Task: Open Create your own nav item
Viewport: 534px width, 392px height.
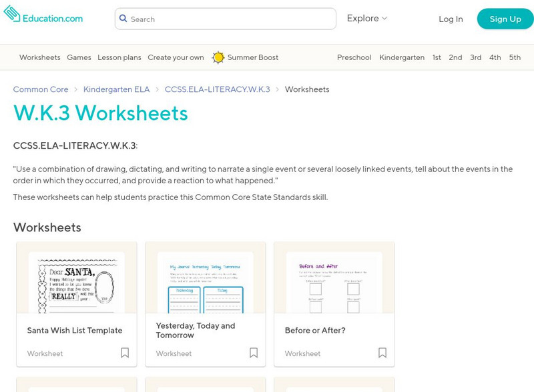Action: 176,57
